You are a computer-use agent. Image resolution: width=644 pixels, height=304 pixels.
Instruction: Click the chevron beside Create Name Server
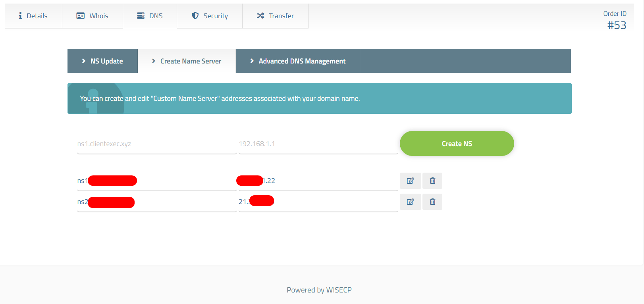click(x=154, y=61)
